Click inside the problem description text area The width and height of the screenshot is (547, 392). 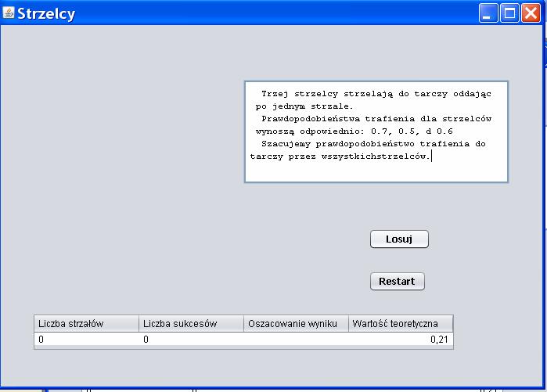[376, 131]
